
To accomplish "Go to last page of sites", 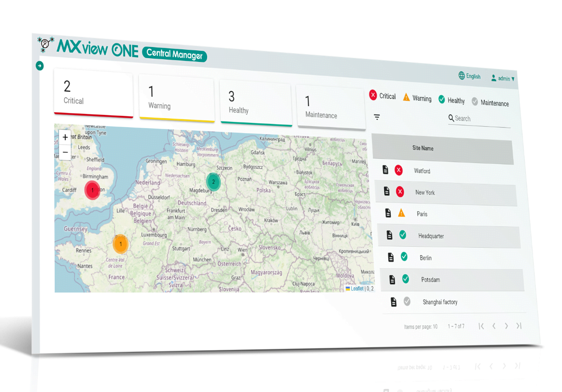I will tap(519, 326).
